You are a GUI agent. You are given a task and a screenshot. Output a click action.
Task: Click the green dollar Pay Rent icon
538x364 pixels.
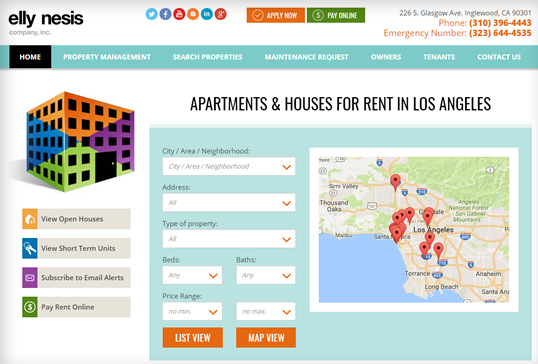(30, 307)
